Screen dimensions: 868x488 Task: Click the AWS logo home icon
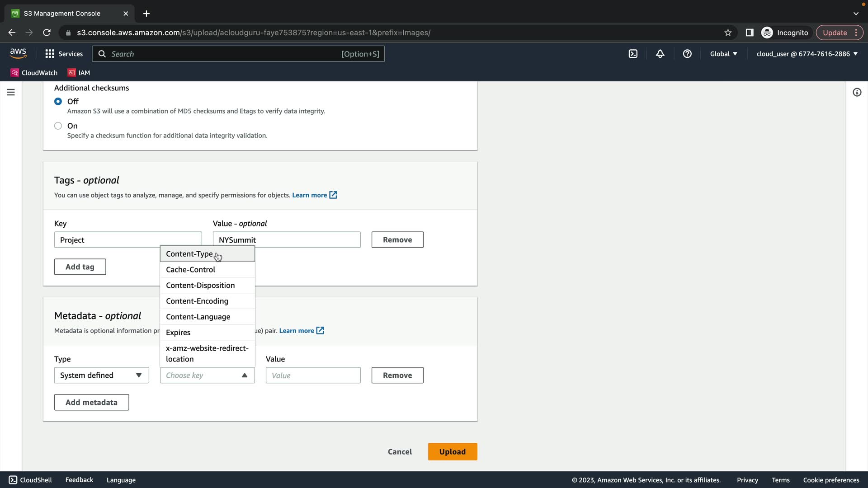tap(18, 53)
